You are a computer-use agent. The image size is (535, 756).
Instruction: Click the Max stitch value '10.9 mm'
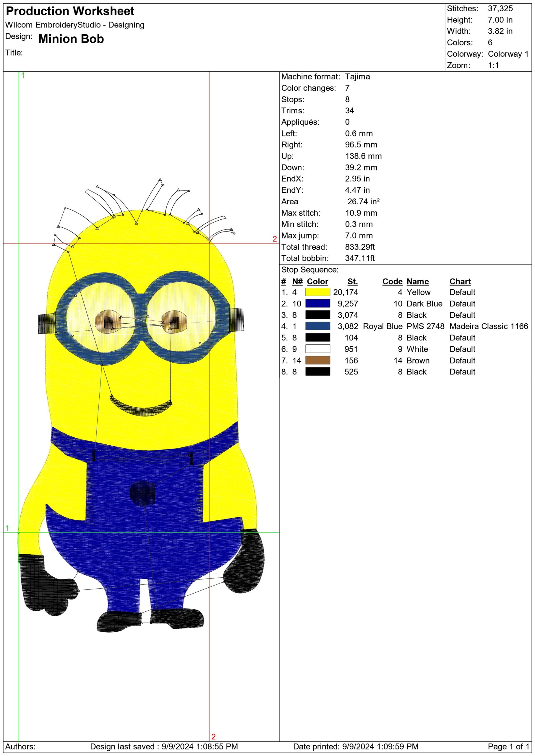point(361,213)
